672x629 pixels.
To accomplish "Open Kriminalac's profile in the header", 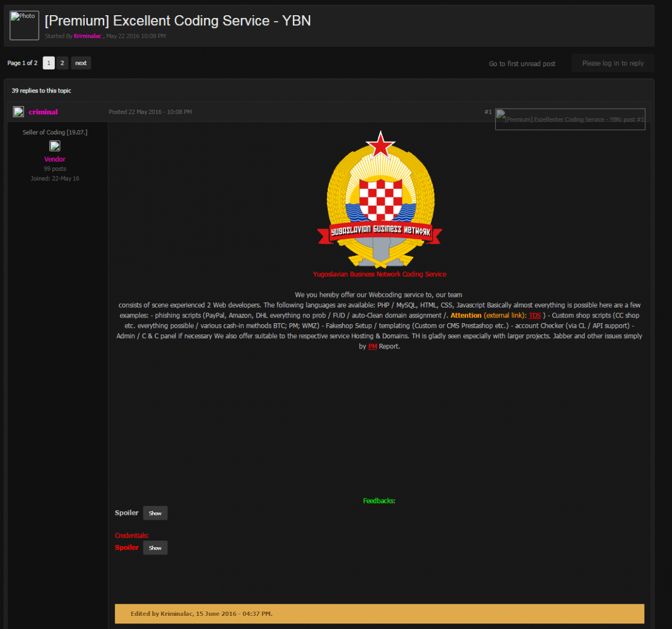I will click(88, 36).
